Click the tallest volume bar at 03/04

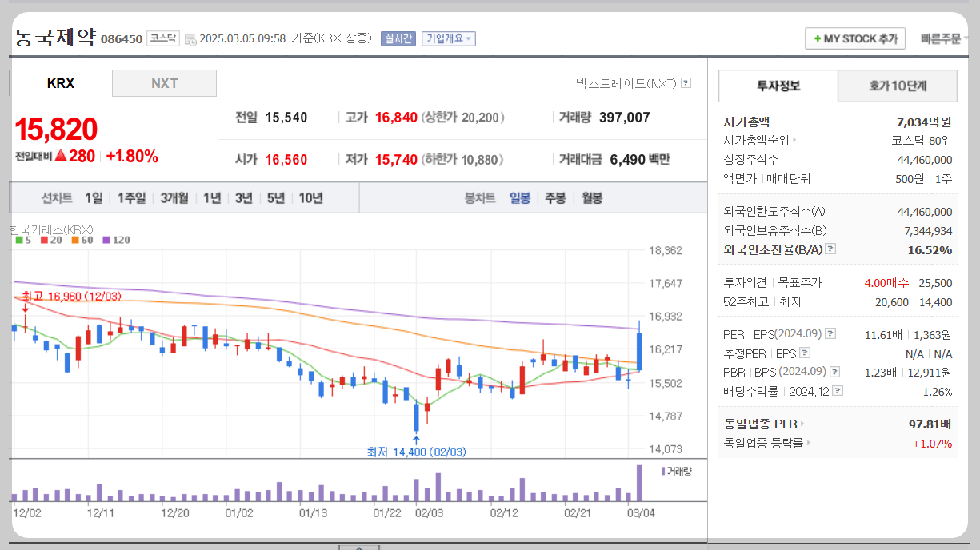point(639,483)
